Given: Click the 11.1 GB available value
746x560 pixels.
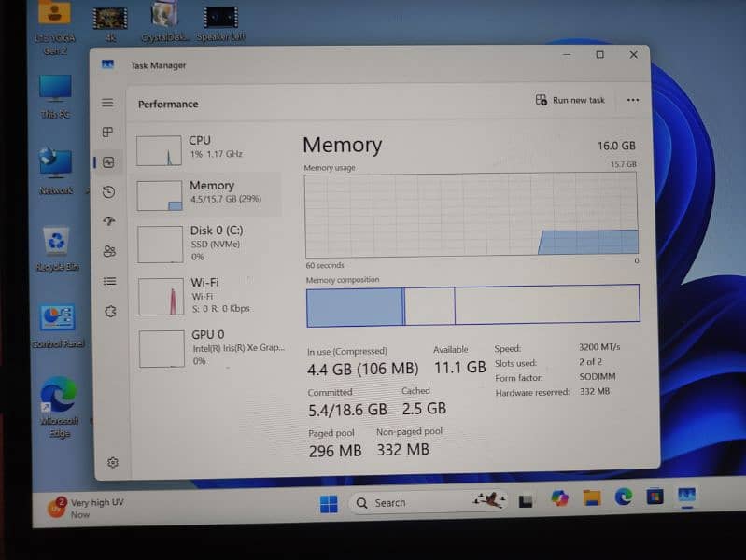Looking at the screenshot, I should 459,367.
